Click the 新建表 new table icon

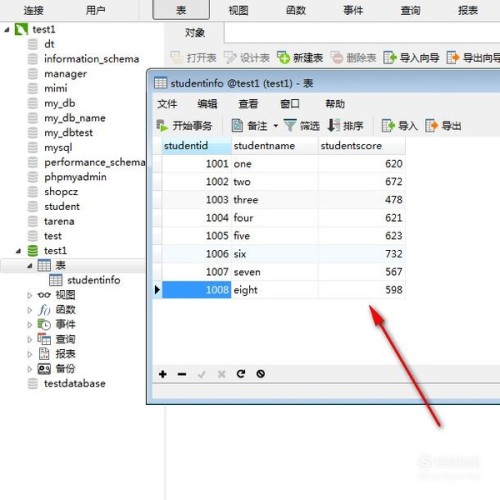pyautogui.click(x=283, y=58)
